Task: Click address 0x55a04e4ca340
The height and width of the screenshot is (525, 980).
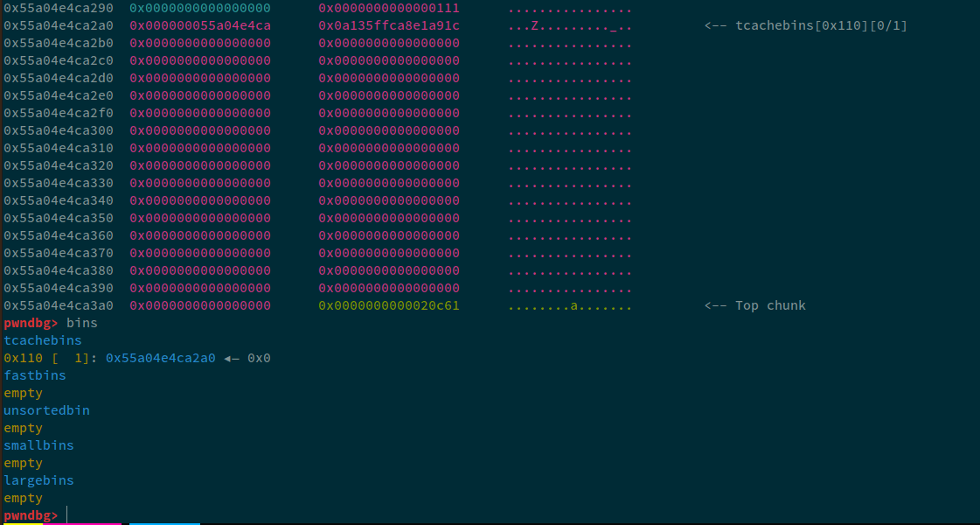Action: click(59, 201)
